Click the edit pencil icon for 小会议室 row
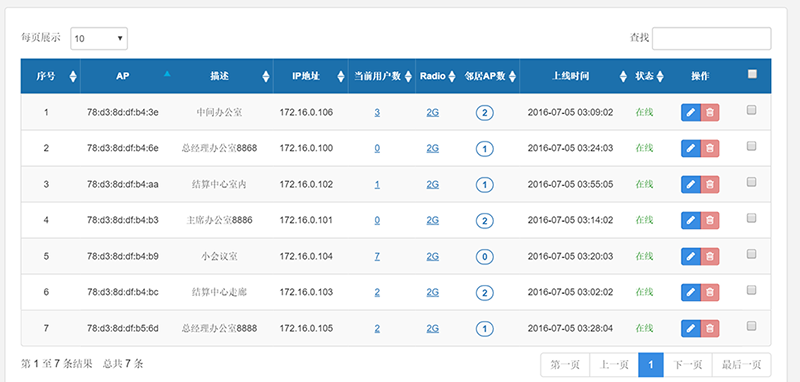The height and width of the screenshot is (382, 800). [691, 256]
